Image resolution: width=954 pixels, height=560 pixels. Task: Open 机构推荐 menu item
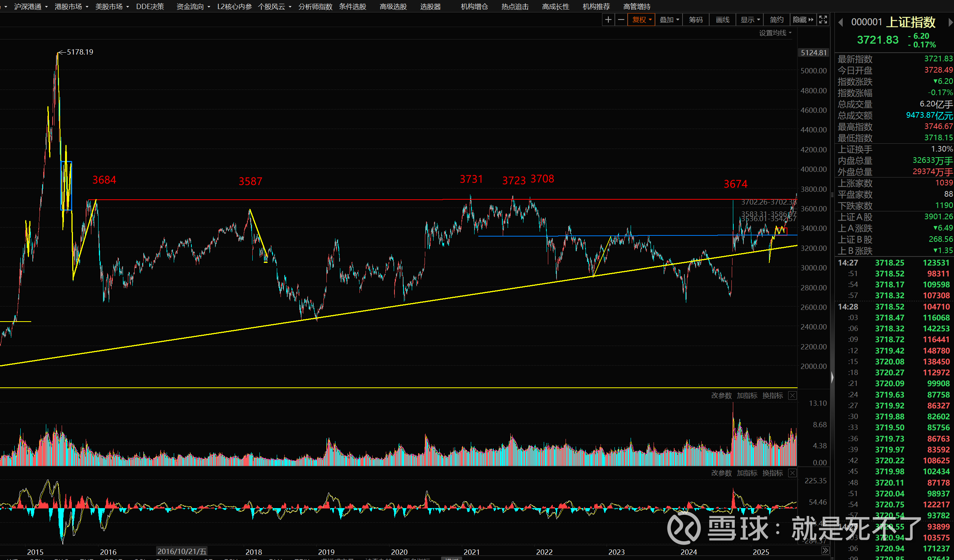596,6
